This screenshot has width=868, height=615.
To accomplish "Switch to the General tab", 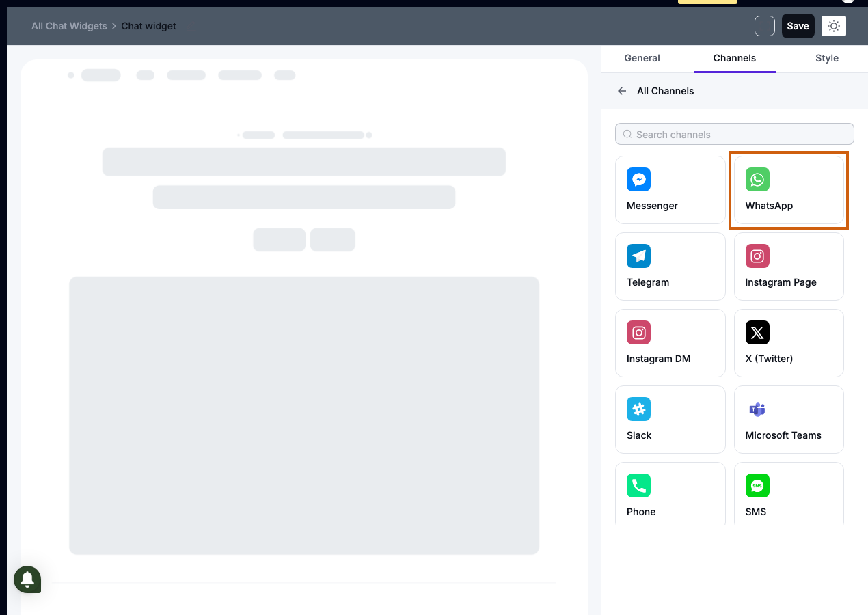I will click(642, 58).
